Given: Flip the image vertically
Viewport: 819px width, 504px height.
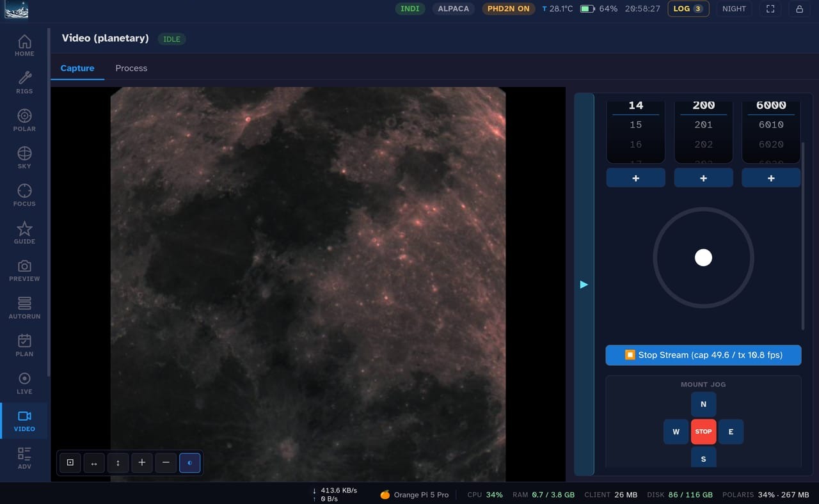Looking at the screenshot, I should (x=118, y=462).
